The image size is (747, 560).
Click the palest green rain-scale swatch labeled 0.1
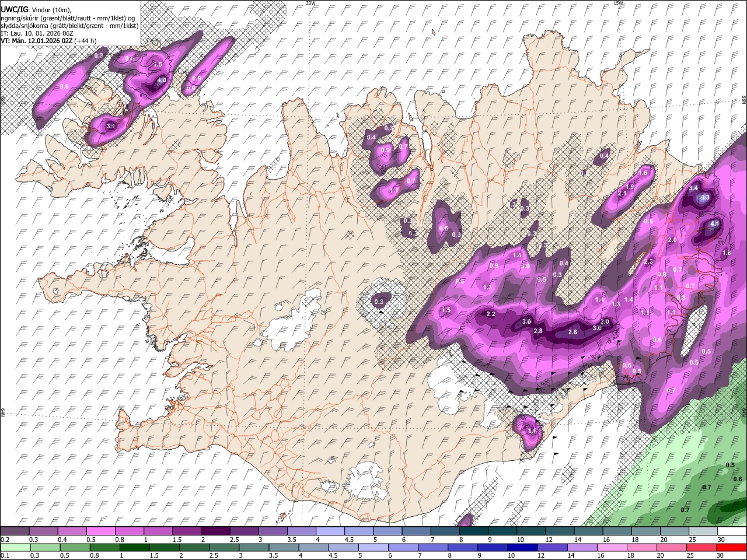[x=15, y=547]
